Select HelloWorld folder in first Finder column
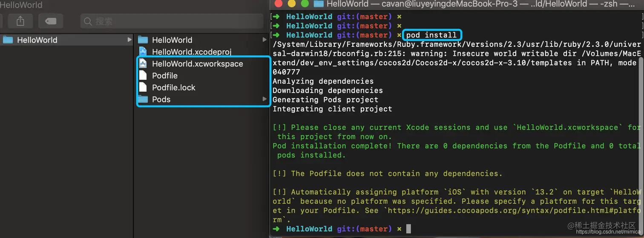 (67, 40)
